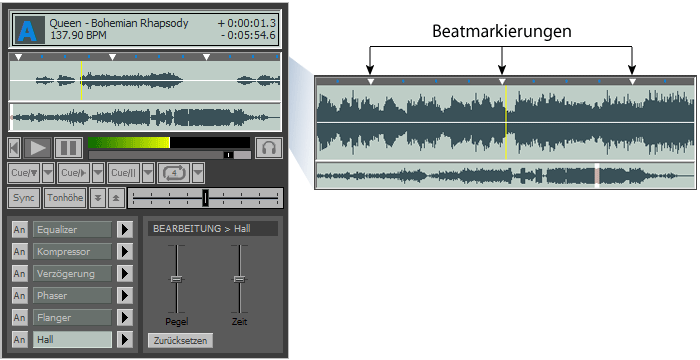The width and height of the screenshot is (700, 360).
Task: Select the Equalizer effect entry
Action: [x=72, y=230]
